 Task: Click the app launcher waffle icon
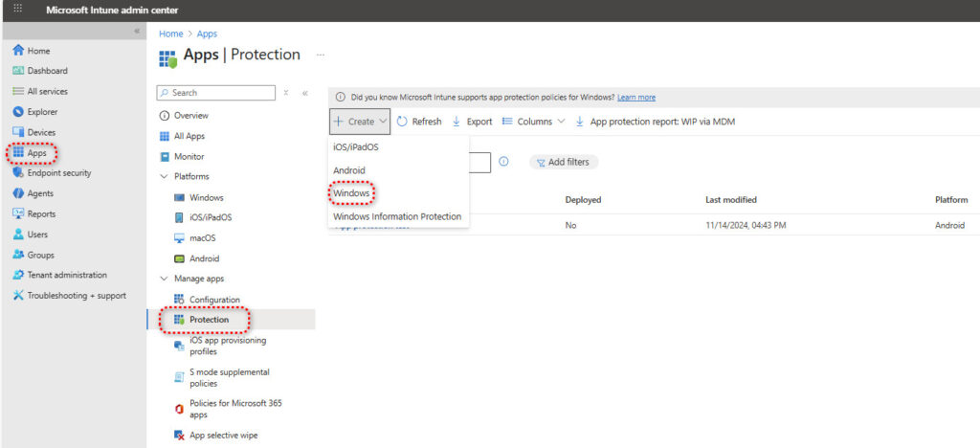tap(16, 10)
